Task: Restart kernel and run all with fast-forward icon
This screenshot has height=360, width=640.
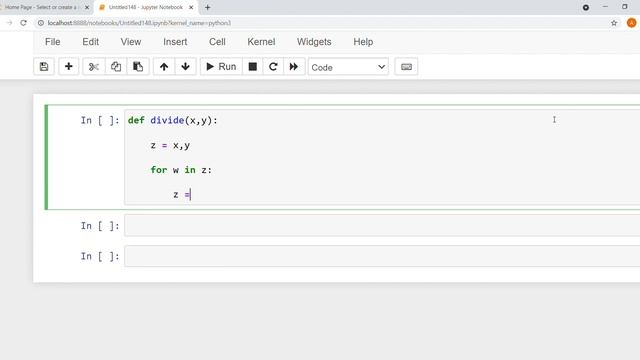Action: click(x=294, y=67)
